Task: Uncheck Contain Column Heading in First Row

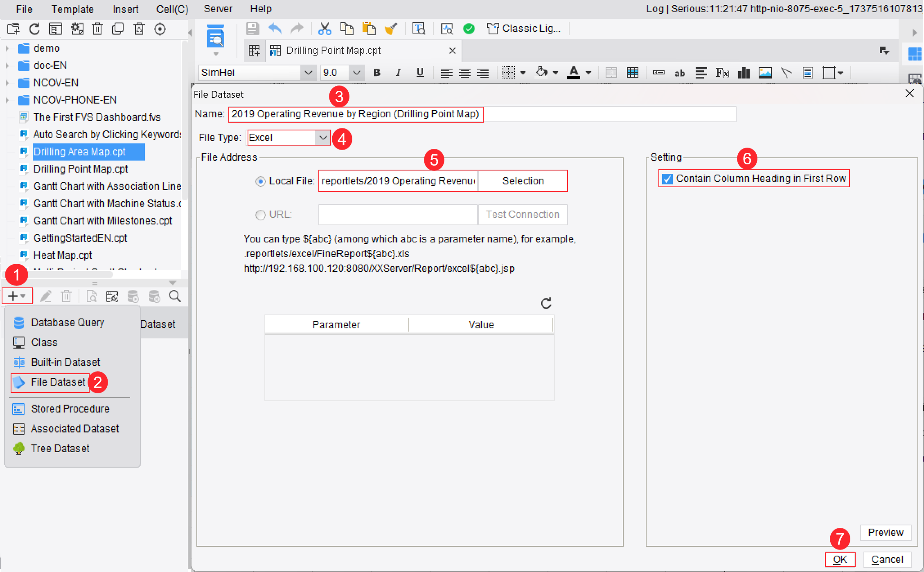Action: pos(667,179)
